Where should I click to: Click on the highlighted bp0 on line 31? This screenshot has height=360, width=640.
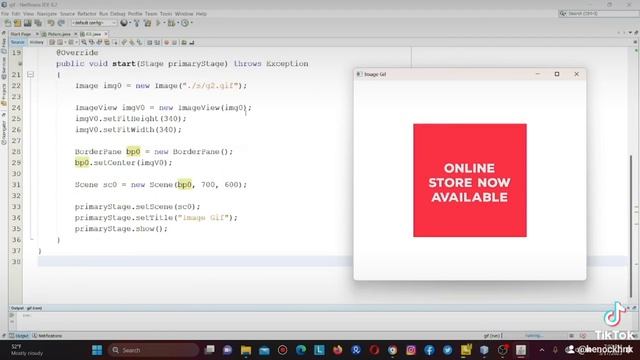(184, 184)
